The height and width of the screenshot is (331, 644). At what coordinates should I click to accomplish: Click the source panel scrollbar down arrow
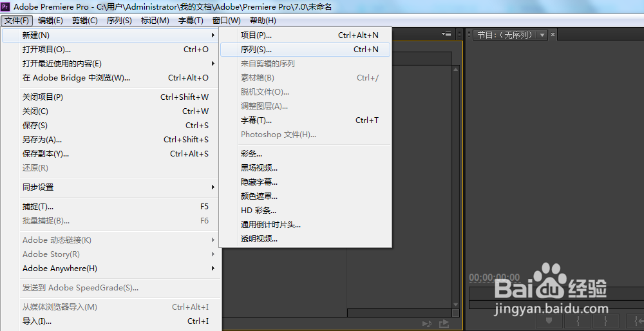click(455, 305)
